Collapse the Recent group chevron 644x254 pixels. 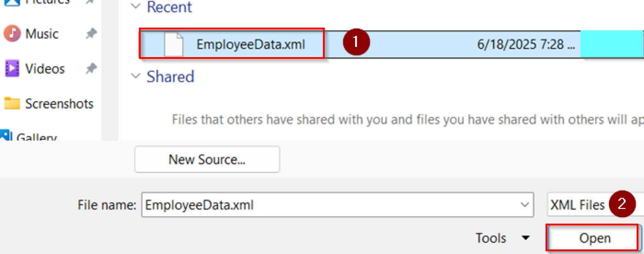136,6
